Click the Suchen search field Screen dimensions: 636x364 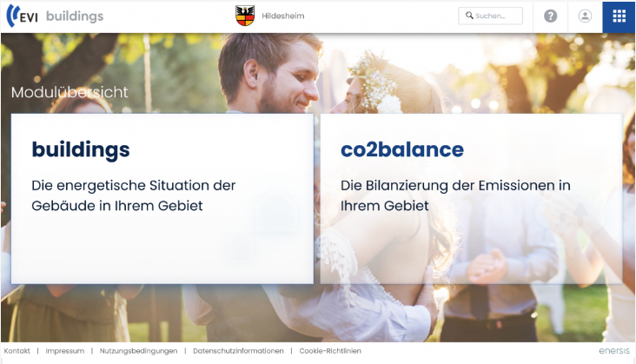pos(490,16)
